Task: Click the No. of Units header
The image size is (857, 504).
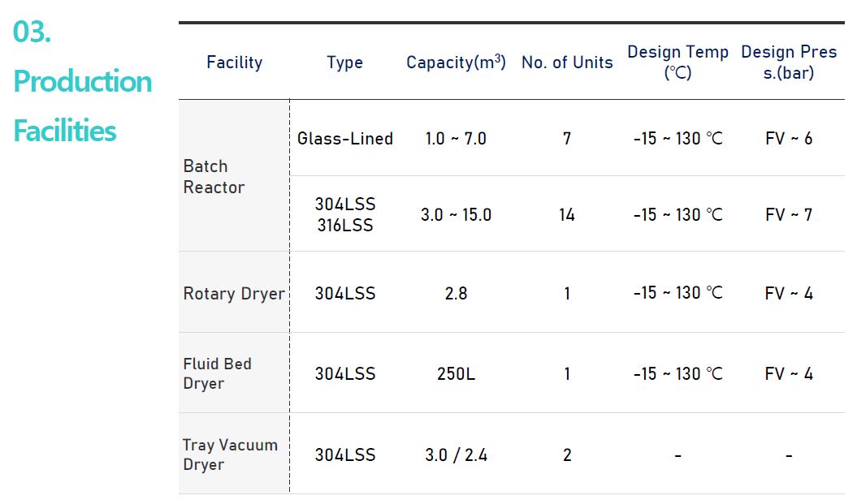Action: tap(567, 62)
